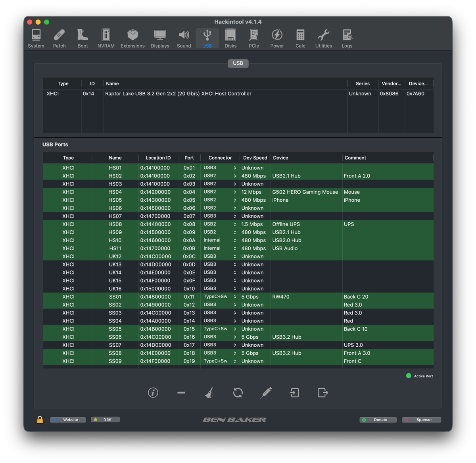Open connector dropdown for HS07
Viewport: 476px width, 463px height.
[x=220, y=216]
